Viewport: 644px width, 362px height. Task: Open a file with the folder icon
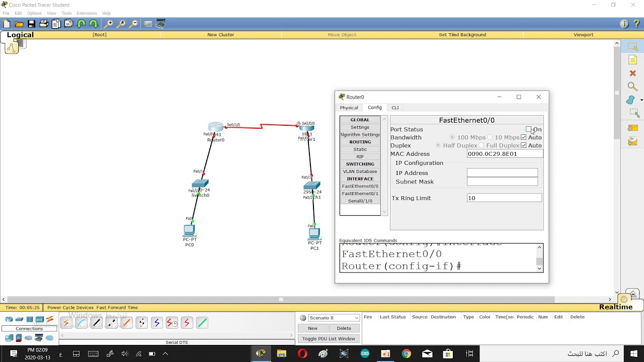point(19,24)
